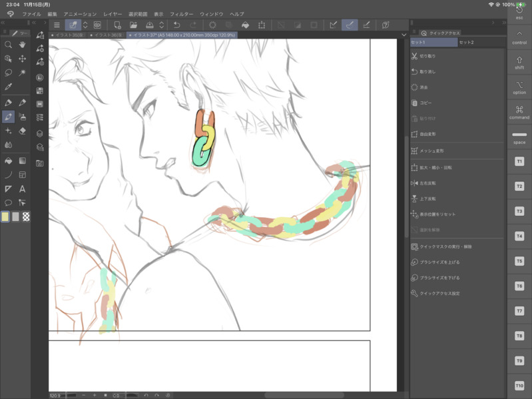Click 切り取り in Quick Access

(457, 57)
